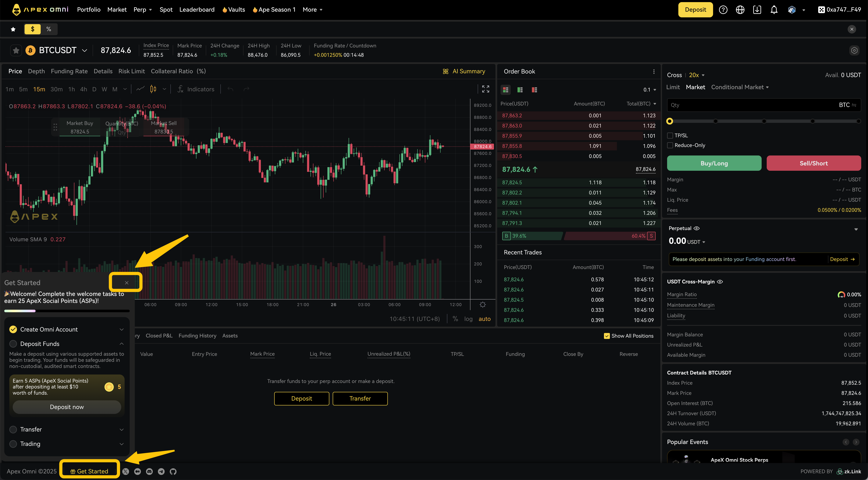Click the chart fullscreen expand icon
Viewport: 868px width, 480px height.
pos(485,89)
